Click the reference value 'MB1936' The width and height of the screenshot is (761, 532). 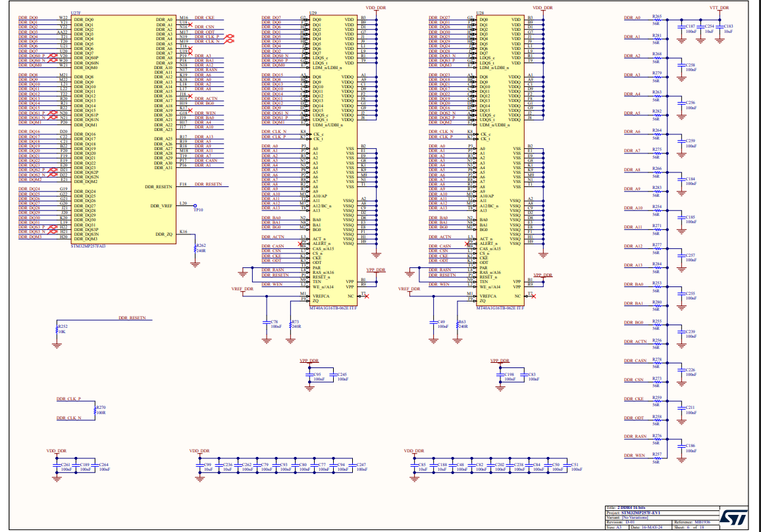[702, 522]
